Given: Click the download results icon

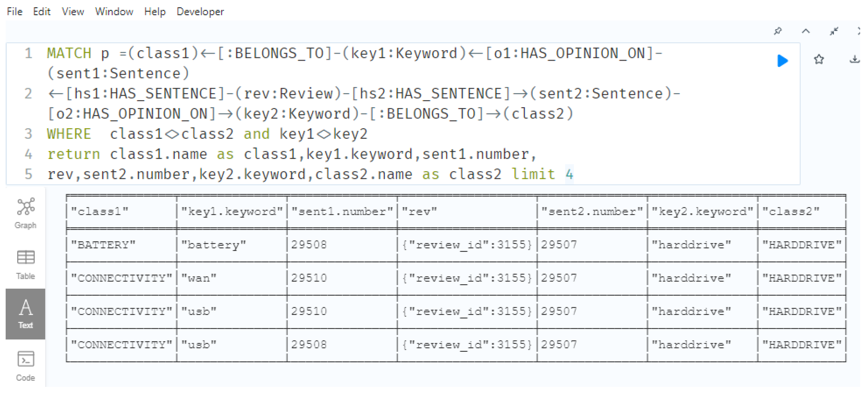Looking at the screenshot, I should pos(854,60).
